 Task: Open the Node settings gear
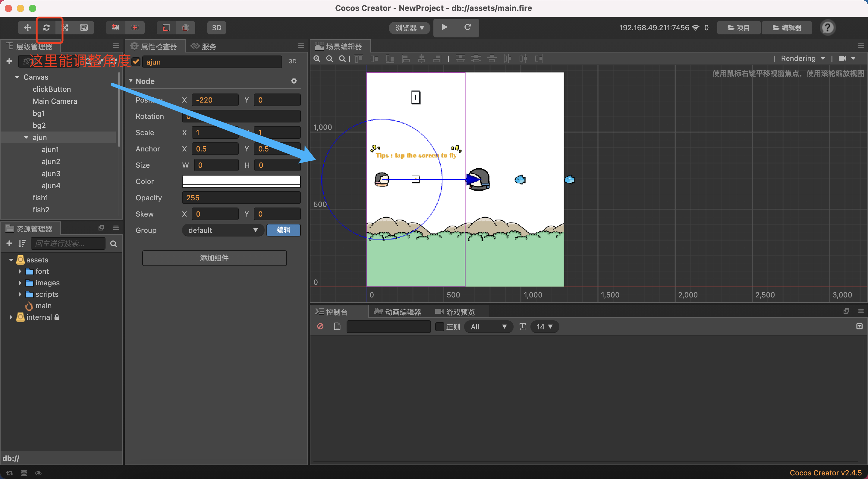(x=294, y=81)
